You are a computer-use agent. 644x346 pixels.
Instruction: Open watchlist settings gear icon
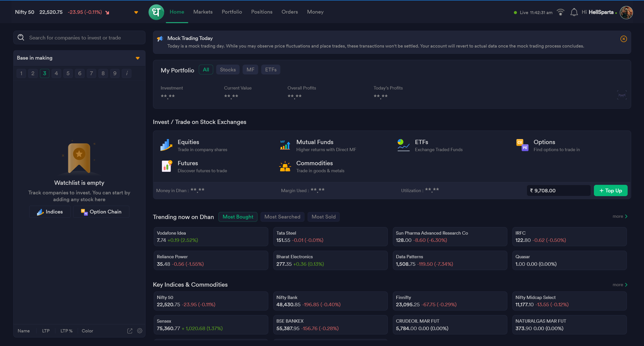[x=140, y=331]
